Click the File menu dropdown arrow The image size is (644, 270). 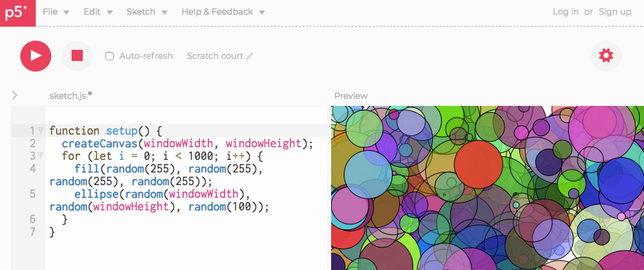pos(66,13)
